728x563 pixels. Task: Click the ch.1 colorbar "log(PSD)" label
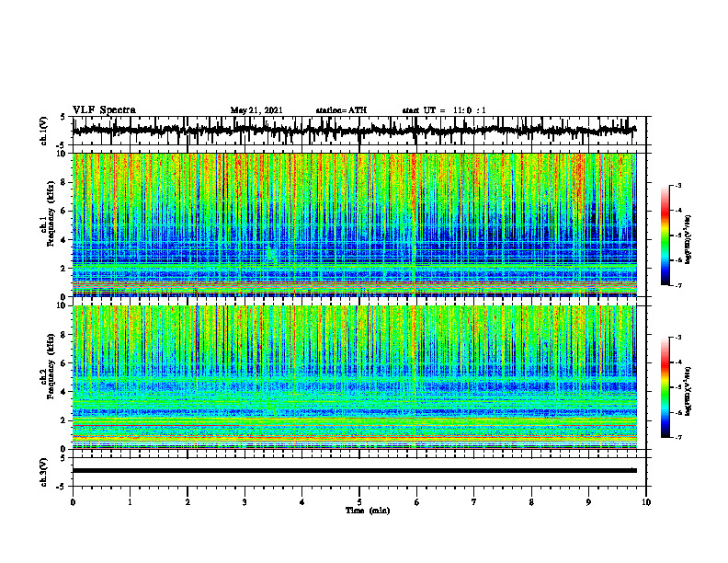[688, 239]
